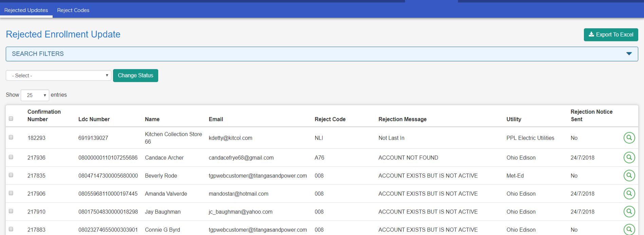This screenshot has height=235, width=644.
Task: Click the Not Last In message
Action: point(391,138)
